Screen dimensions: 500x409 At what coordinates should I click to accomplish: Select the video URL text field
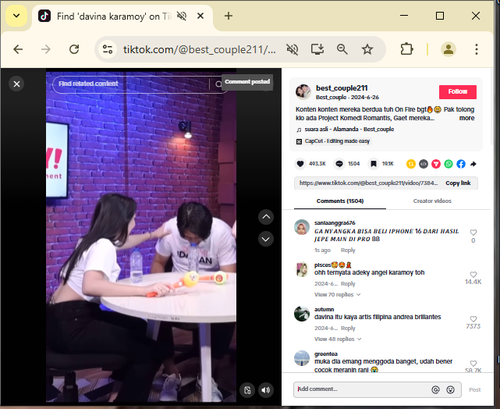(368, 183)
